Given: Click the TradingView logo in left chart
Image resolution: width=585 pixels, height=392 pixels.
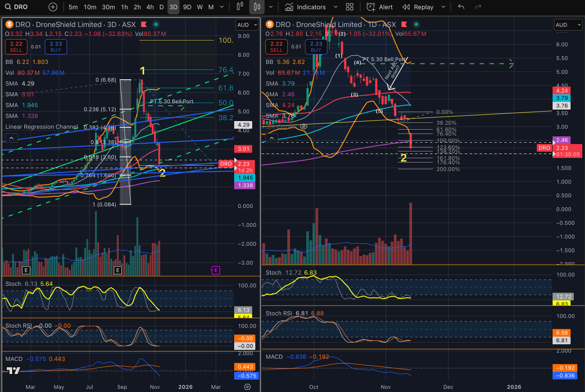Looking at the screenshot, I should 14,370.
